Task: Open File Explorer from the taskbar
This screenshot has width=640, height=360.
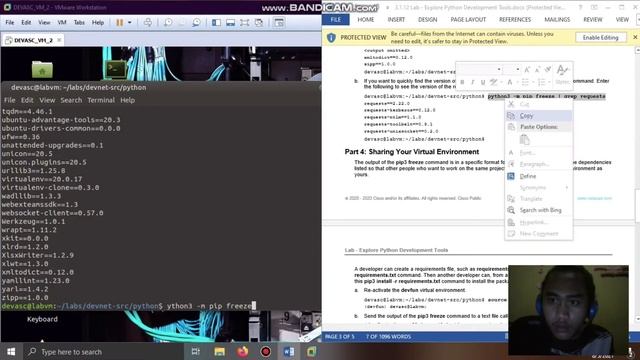Action: (219, 352)
